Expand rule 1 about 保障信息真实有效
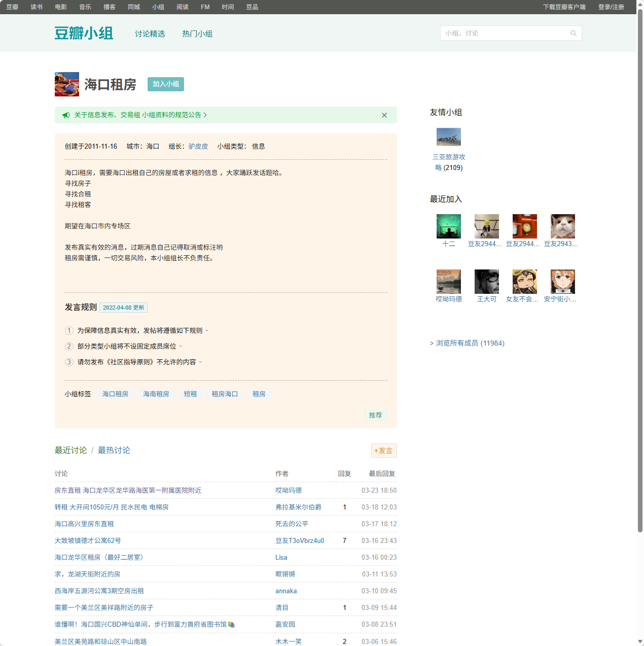 [x=207, y=331]
